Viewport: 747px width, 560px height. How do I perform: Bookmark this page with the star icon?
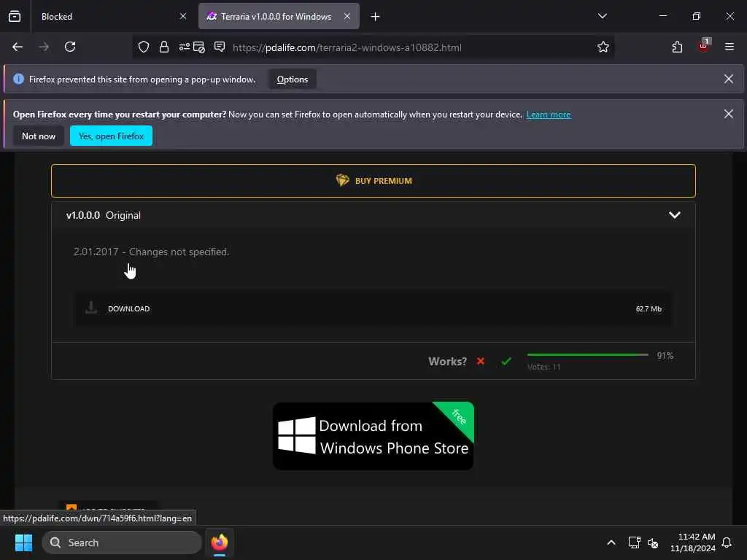pos(603,47)
